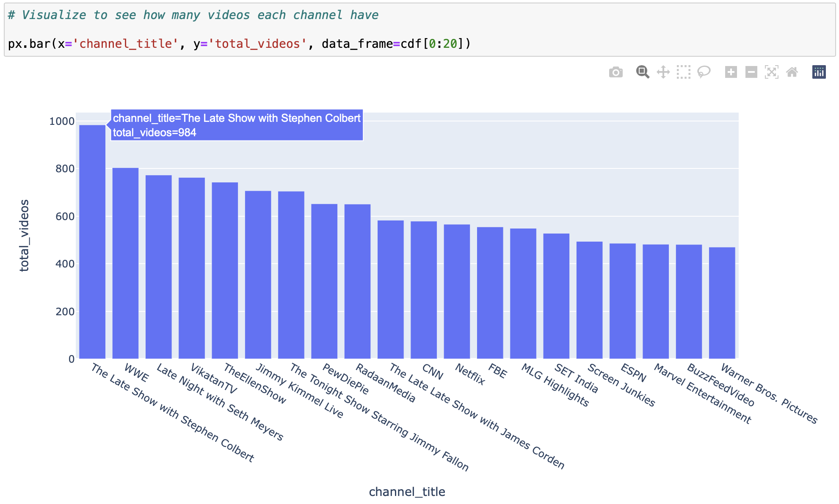The height and width of the screenshot is (504, 839).
Task: Click the total_videos y-axis title
Action: pyautogui.click(x=25, y=235)
